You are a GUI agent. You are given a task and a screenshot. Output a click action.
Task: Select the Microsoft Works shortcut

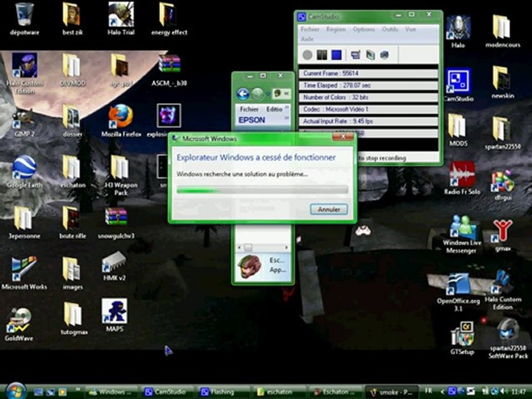24,273
